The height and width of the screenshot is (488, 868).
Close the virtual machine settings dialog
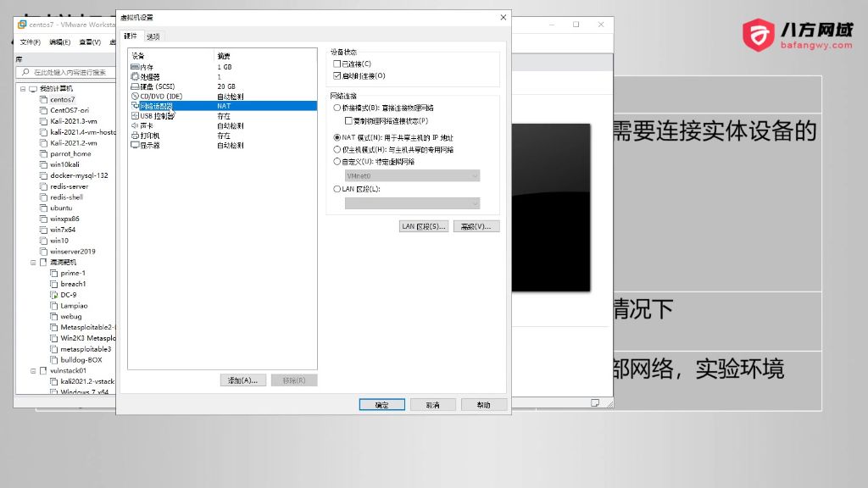pyautogui.click(x=504, y=17)
